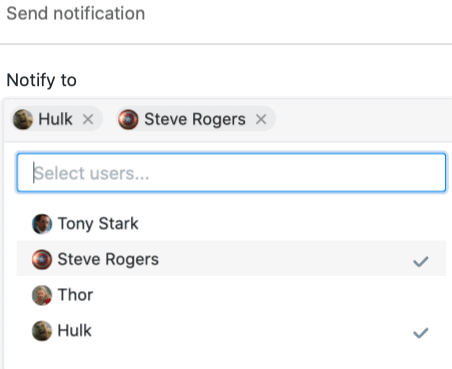Click Tony Stark's avatar in the list
The width and height of the screenshot is (452, 369).
click(42, 224)
